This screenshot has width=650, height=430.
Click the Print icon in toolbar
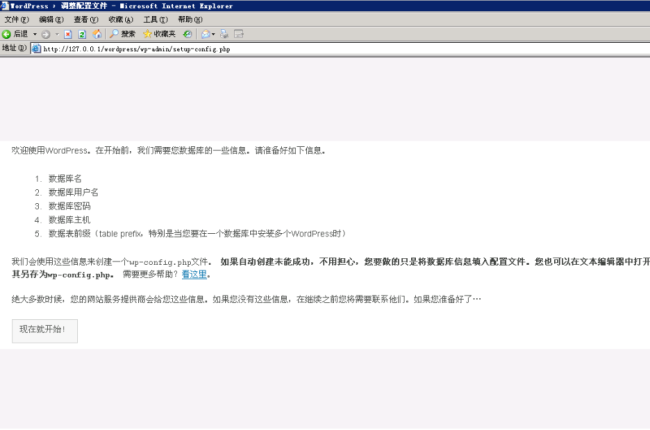pos(225,34)
